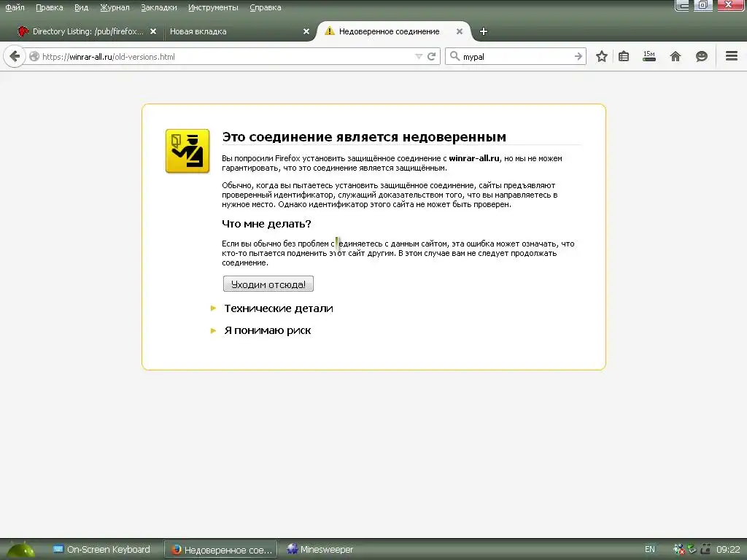The width and height of the screenshot is (747, 560).
Task: Go to the home page icon
Action: 675,57
